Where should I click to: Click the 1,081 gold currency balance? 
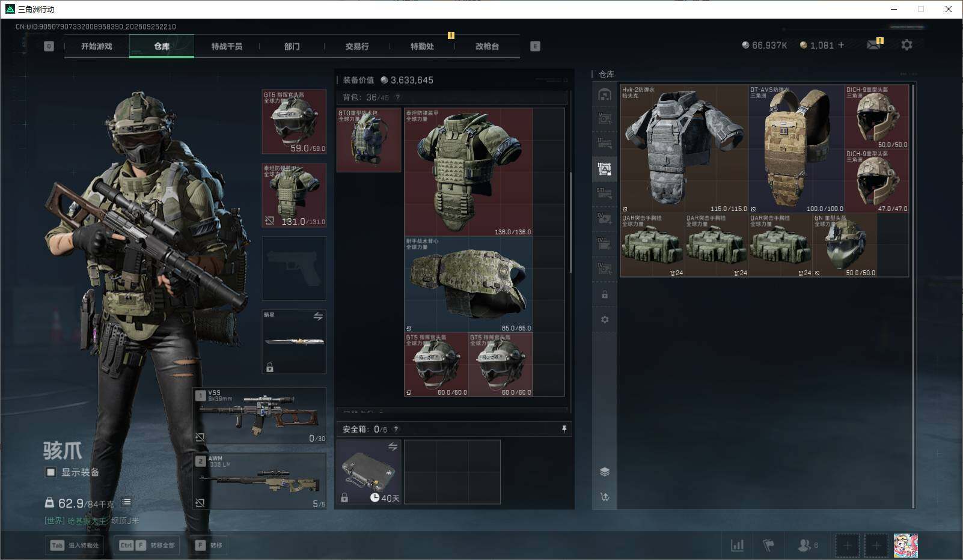(x=817, y=45)
